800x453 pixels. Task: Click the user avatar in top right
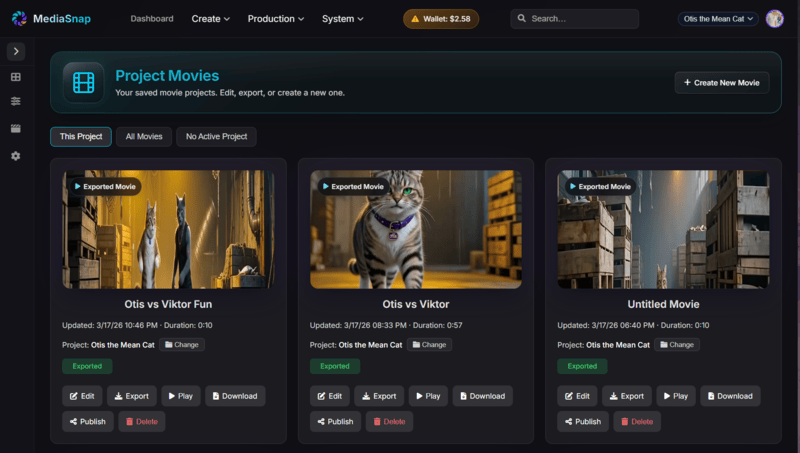tap(774, 19)
